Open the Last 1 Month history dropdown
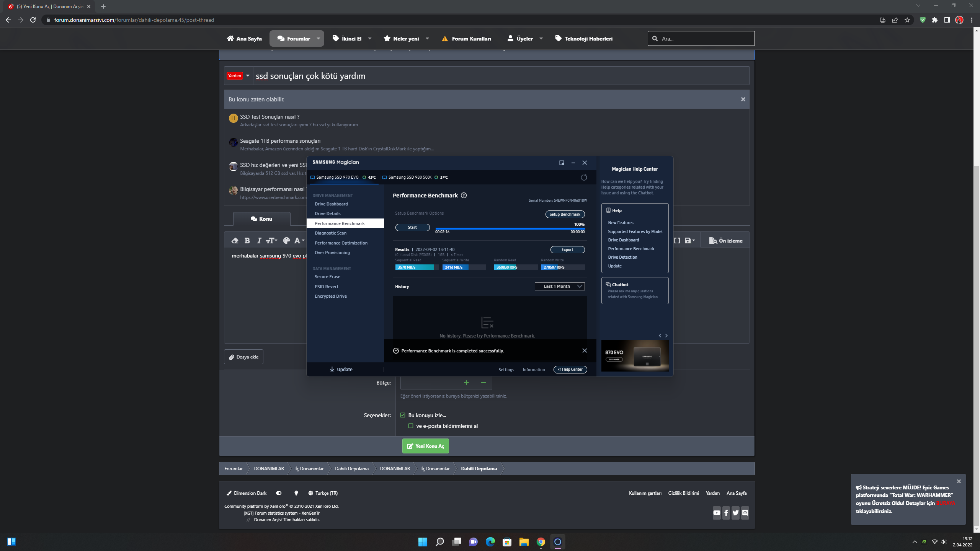Image resolution: width=980 pixels, height=551 pixels. click(x=560, y=286)
